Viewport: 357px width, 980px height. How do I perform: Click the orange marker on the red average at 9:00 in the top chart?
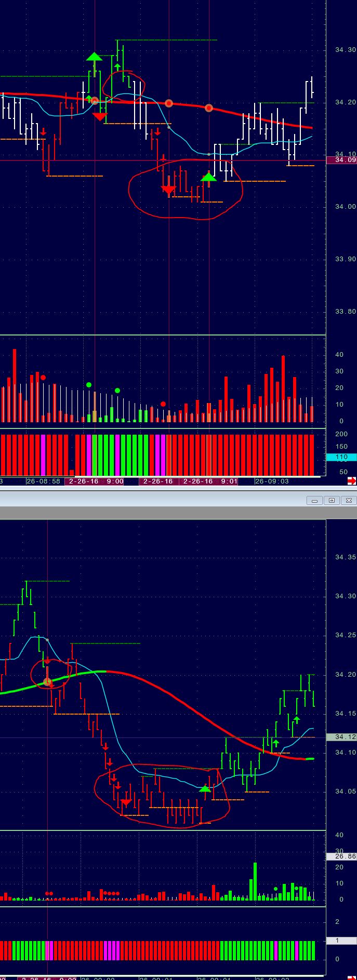click(95, 101)
